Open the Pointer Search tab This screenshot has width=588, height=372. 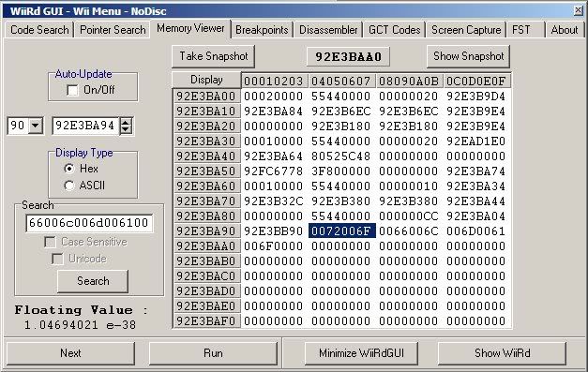click(x=113, y=30)
